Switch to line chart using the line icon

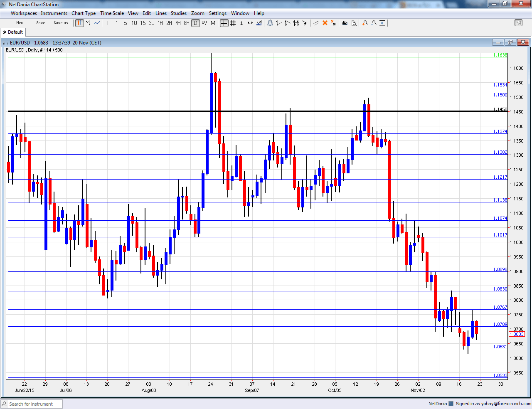(96, 23)
